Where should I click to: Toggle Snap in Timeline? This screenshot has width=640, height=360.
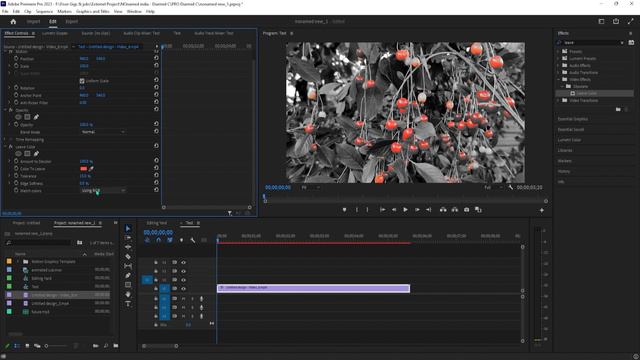[x=158, y=240]
